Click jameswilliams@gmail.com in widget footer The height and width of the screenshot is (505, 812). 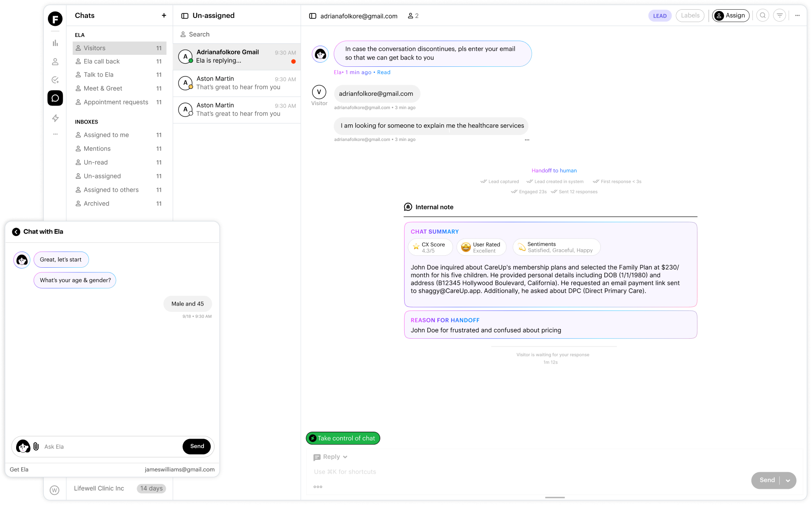[180, 470]
